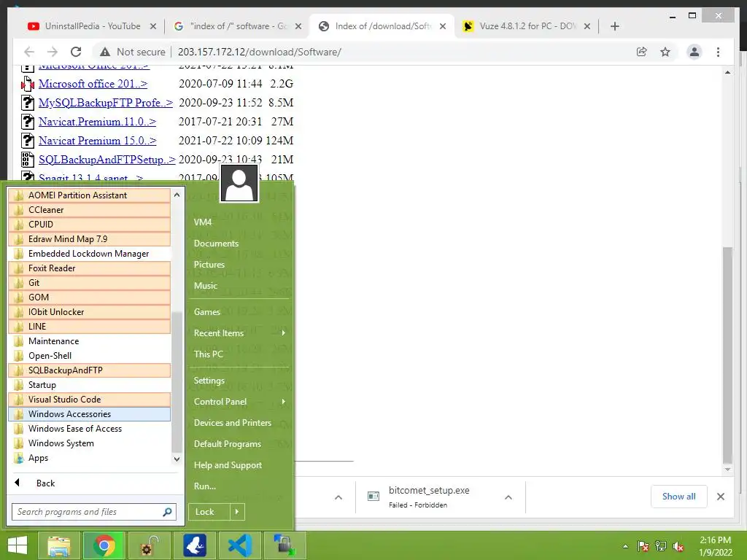Open the CCleaner folder in Start menu
The width and height of the screenshot is (747, 560).
point(90,210)
